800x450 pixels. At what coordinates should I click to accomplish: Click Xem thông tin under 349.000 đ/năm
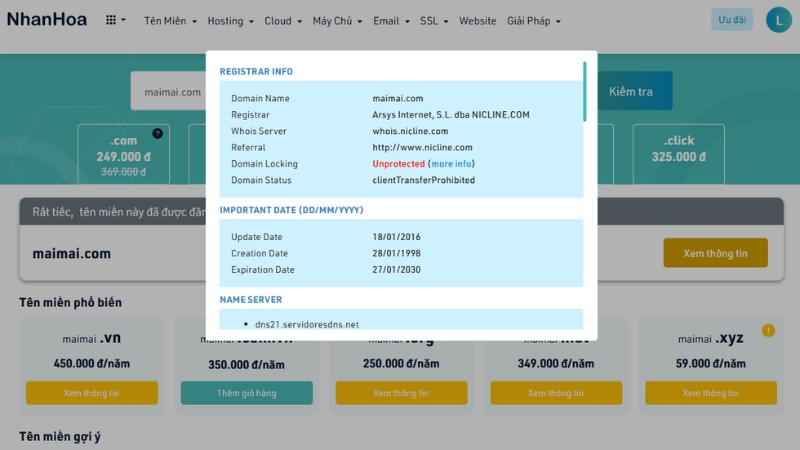pyautogui.click(x=556, y=393)
